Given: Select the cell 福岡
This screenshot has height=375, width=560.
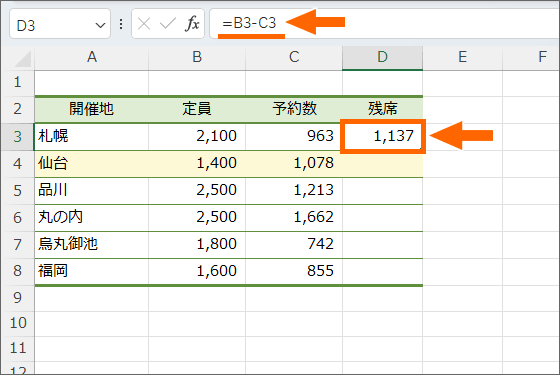Looking at the screenshot, I should (92, 271).
